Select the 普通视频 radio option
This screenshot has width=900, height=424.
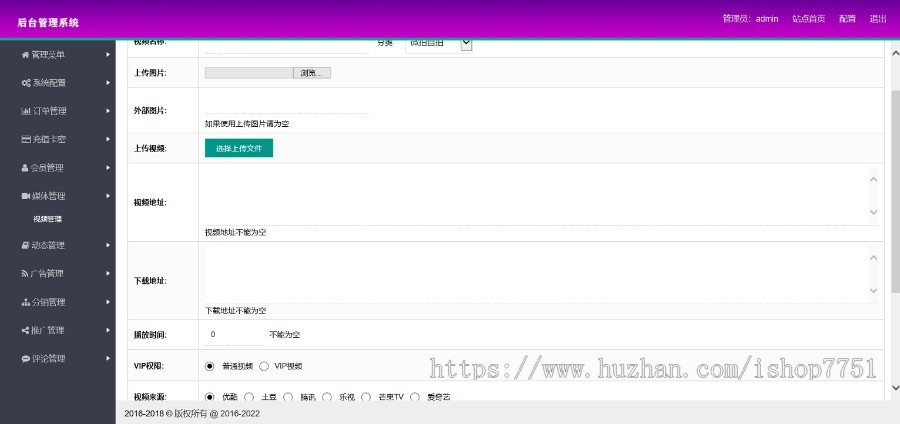click(210, 366)
